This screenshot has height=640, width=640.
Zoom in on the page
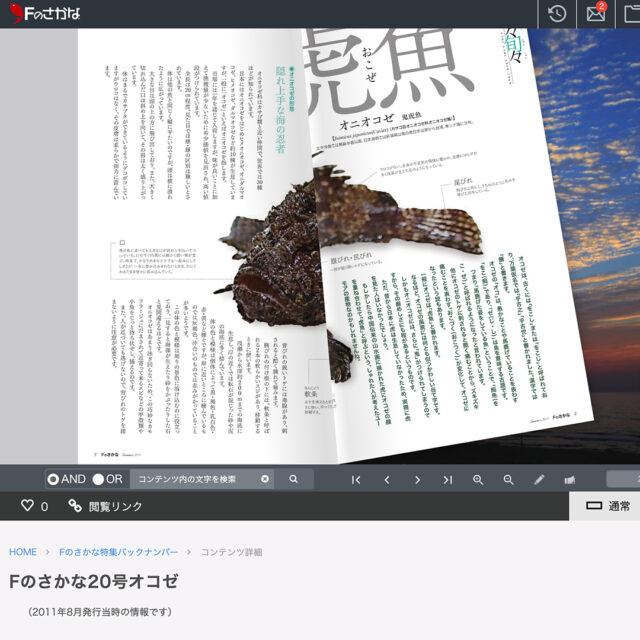tap(478, 480)
